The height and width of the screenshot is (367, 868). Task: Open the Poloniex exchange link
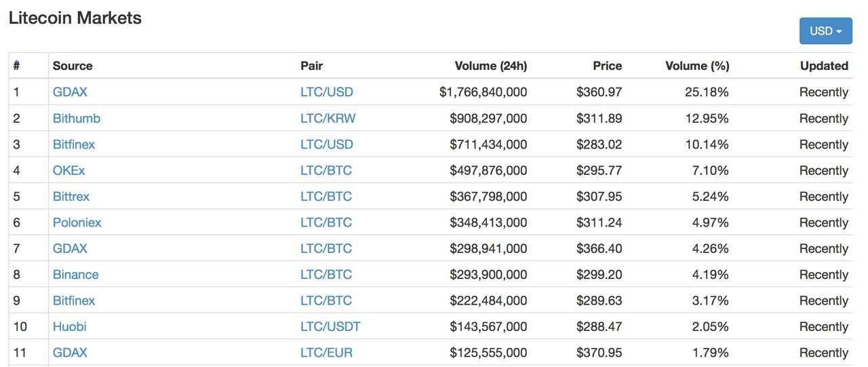77,223
